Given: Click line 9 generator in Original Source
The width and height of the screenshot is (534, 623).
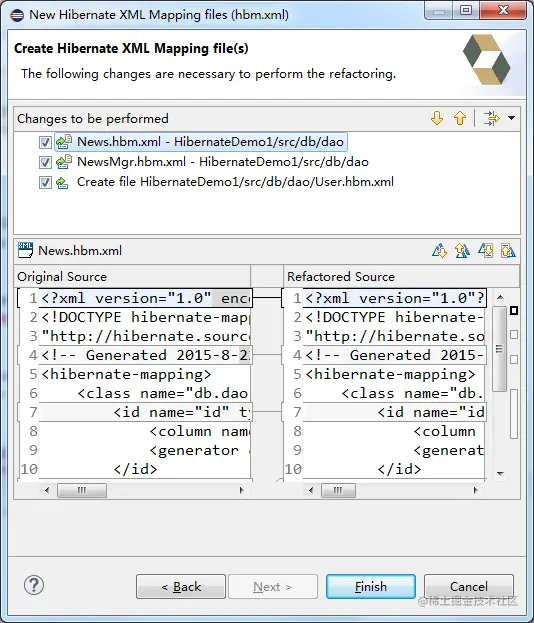Looking at the screenshot, I should coord(200,451).
